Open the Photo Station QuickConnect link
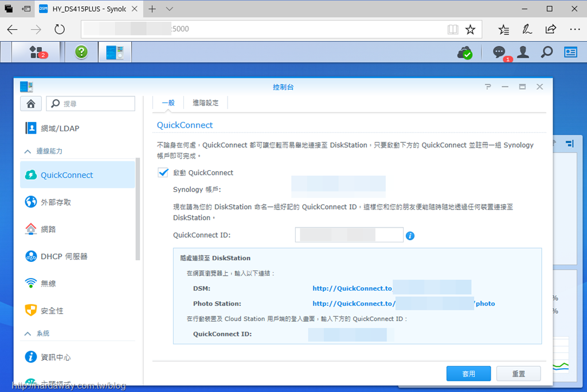 (404, 304)
